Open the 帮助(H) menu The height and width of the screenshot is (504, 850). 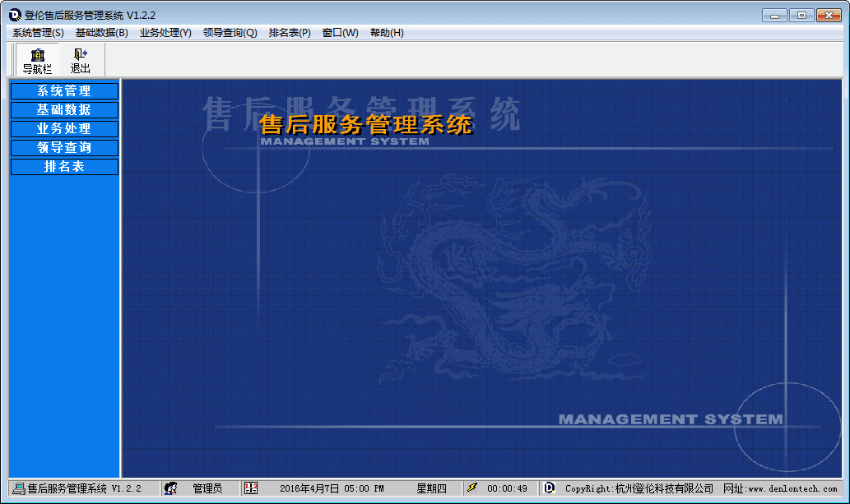click(387, 33)
